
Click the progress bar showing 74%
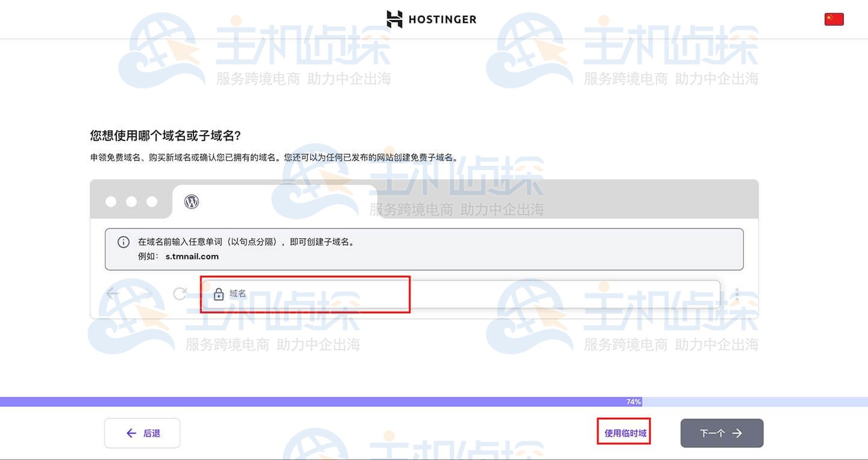pos(632,401)
